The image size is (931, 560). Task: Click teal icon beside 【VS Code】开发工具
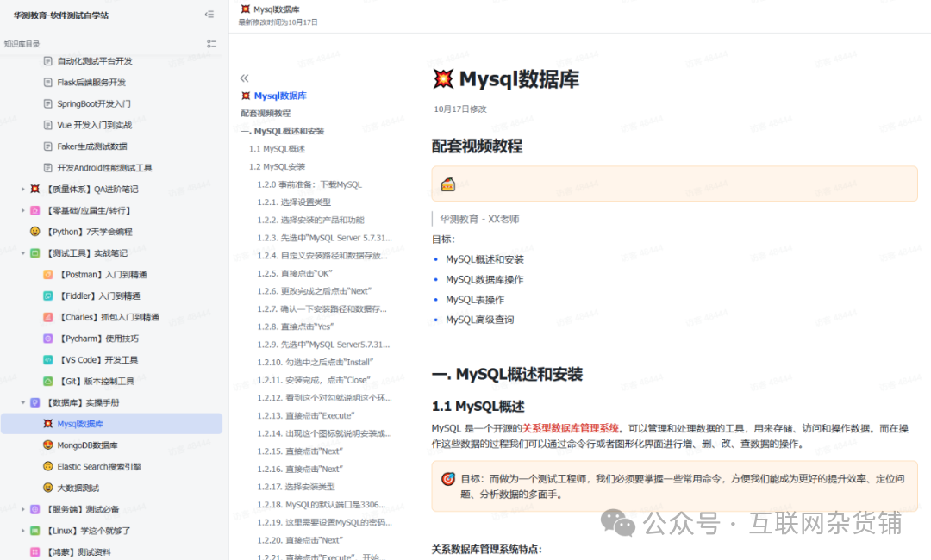pos(48,359)
